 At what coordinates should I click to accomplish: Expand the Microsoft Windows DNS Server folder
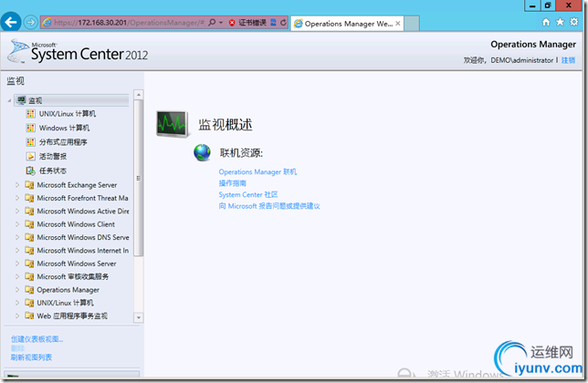(16, 237)
